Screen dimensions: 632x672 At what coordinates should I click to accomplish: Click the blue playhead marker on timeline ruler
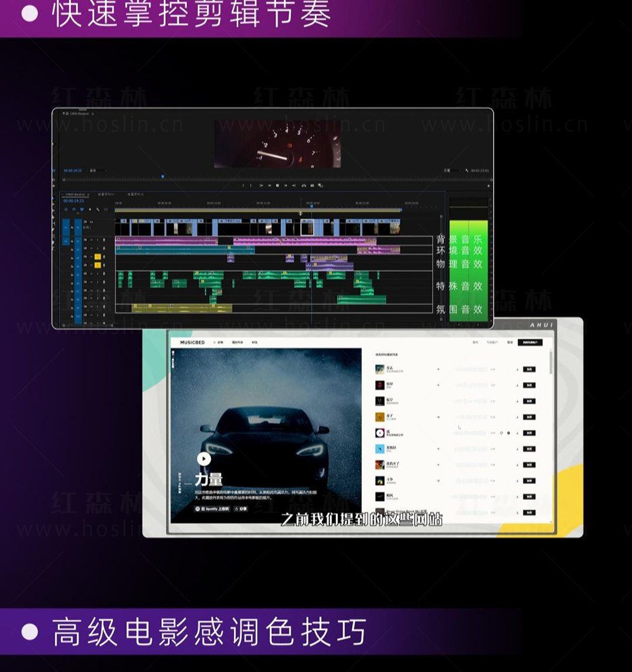point(312,206)
